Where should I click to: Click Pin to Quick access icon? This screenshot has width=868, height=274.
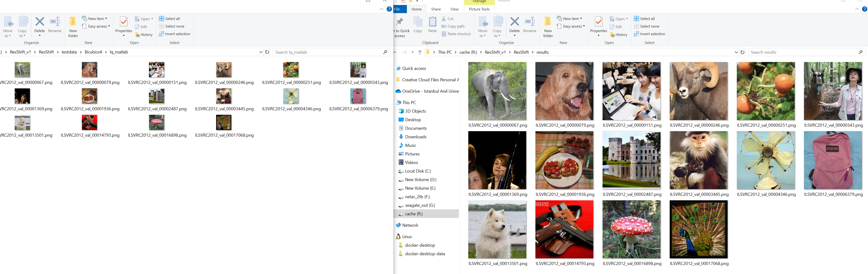[400, 22]
